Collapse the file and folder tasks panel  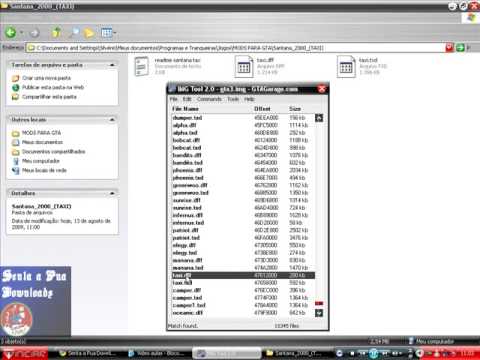[x=112, y=65]
